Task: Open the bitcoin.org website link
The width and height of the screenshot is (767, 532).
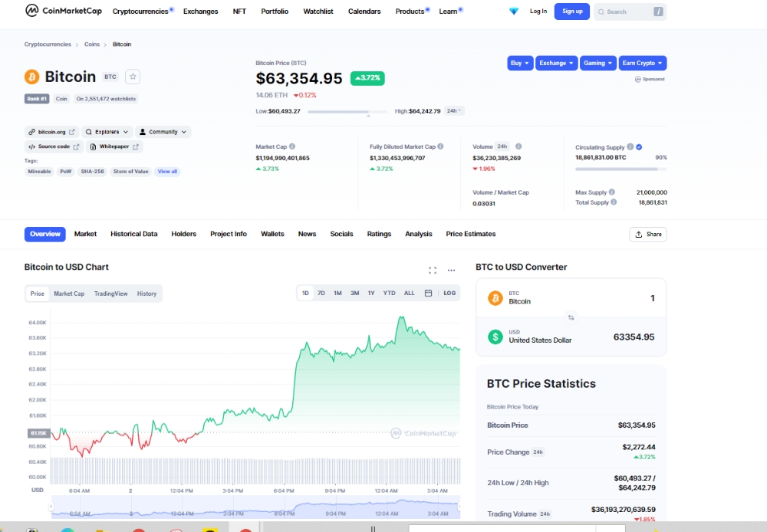Action: click(51, 132)
